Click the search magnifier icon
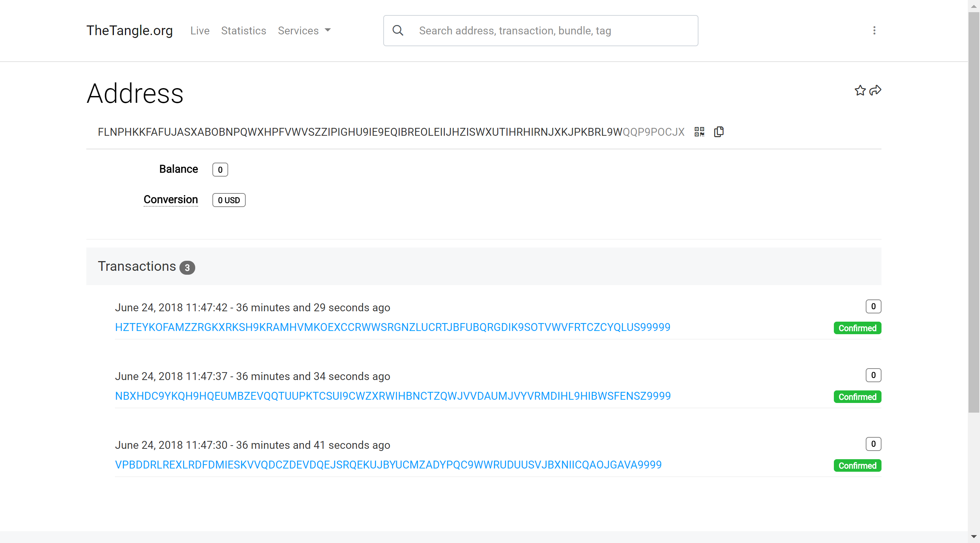 [398, 30]
